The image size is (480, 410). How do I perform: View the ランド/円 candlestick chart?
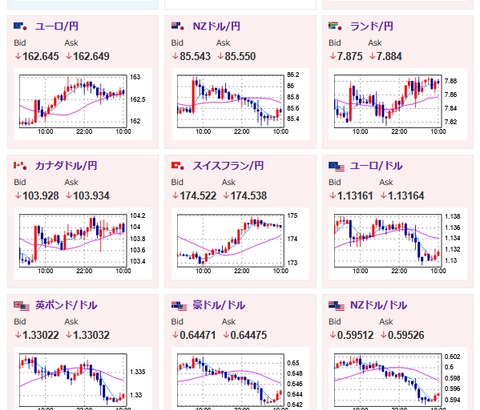398,104
